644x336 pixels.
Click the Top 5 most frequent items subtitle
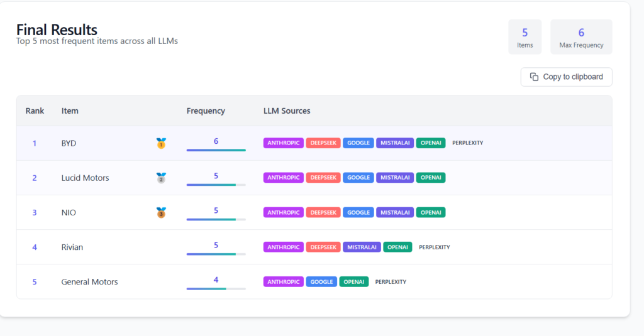click(97, 41)
